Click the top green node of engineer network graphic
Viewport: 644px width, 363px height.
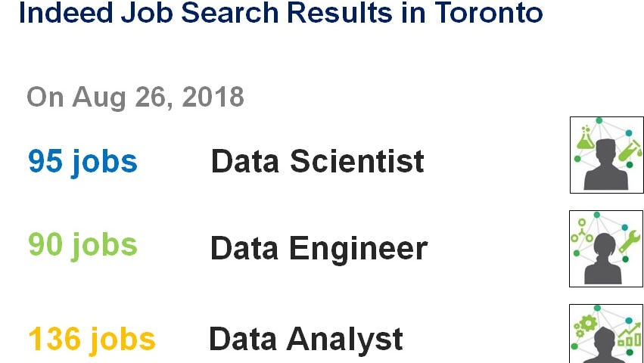coord(596,215)
